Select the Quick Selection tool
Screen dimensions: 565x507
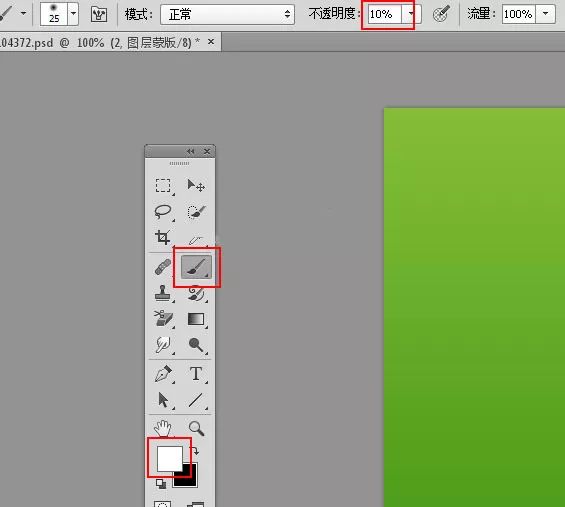[196, 212]
